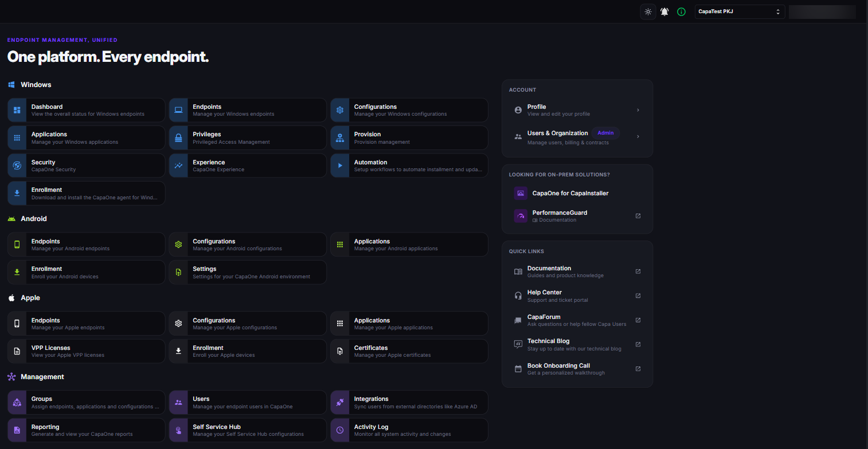Open Self Service Hub card
This screenshot has width=868, height=449.
click(x=248, y=430)
